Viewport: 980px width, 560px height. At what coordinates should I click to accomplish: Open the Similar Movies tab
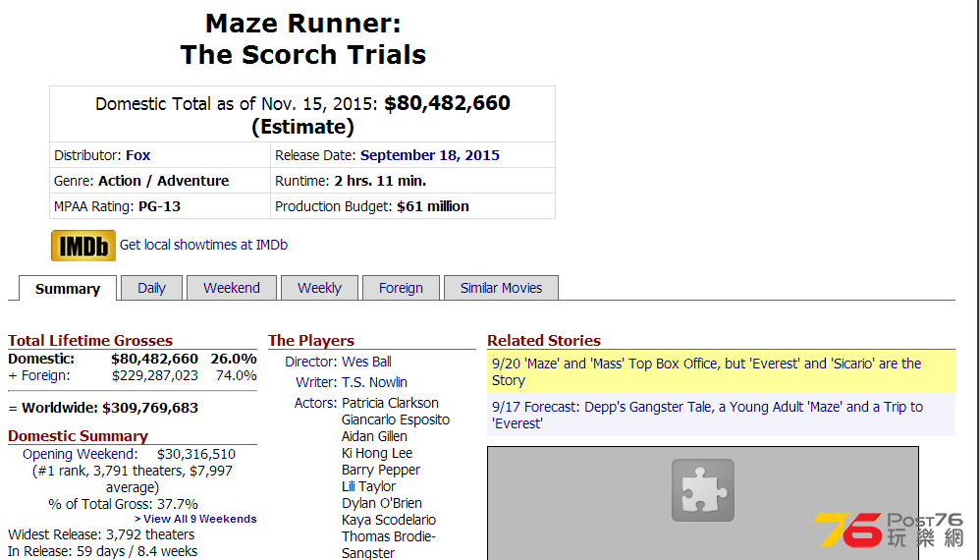501,288
